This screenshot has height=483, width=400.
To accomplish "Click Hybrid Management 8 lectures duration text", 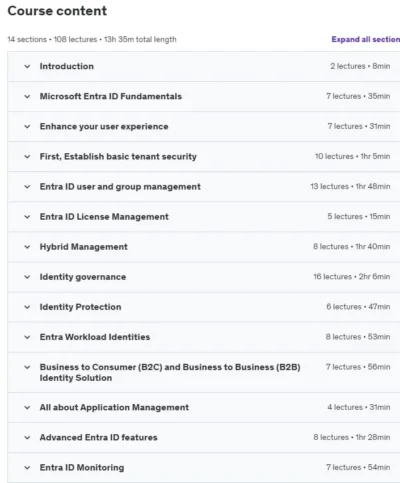I will pos(351,247).
